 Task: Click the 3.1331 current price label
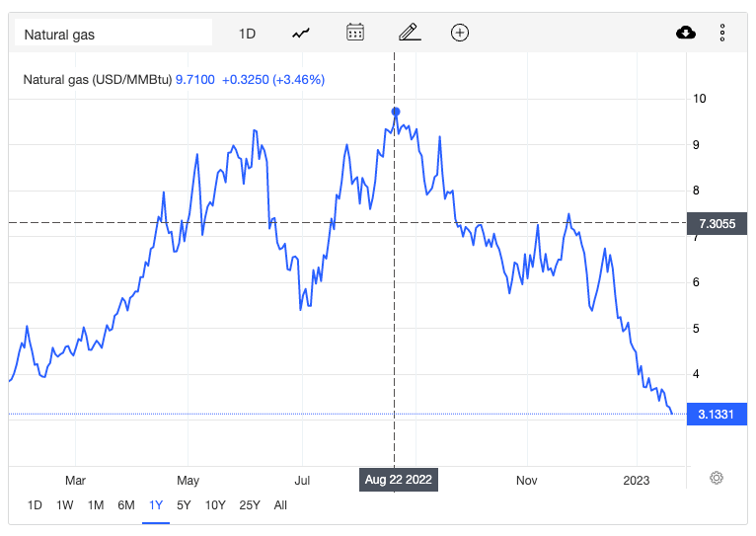click(x=717, y=415)
